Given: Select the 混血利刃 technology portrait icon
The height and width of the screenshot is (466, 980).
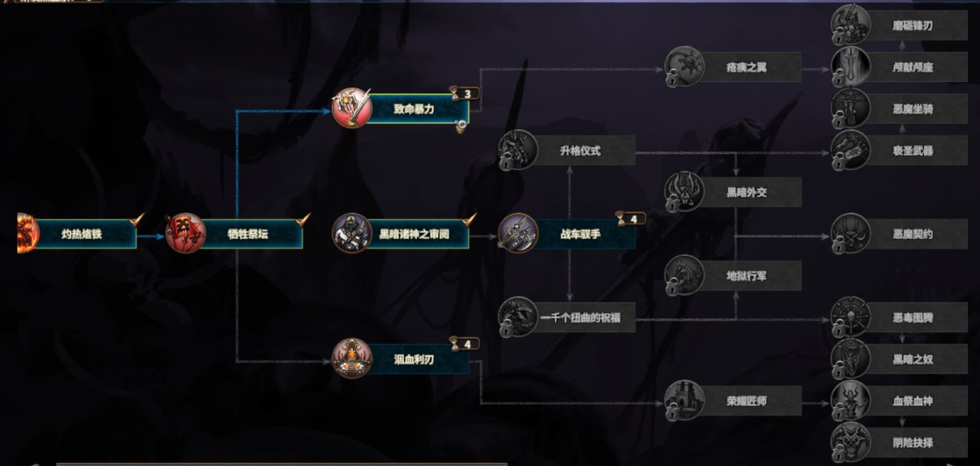Looking at the screenshot, I should (352, 358).
